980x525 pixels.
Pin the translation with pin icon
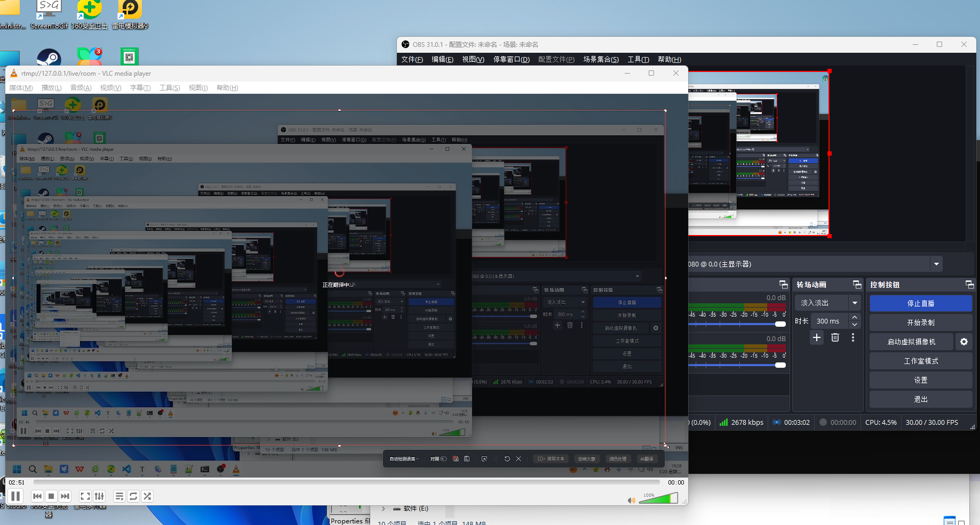click(496, 459)
